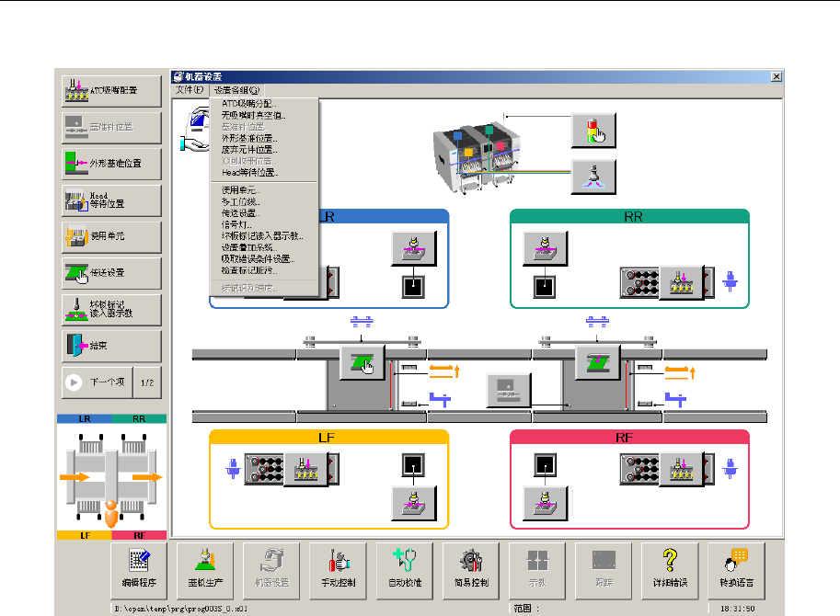Open 坏板标记读入器示教 sidebar button

click(111, 309)
